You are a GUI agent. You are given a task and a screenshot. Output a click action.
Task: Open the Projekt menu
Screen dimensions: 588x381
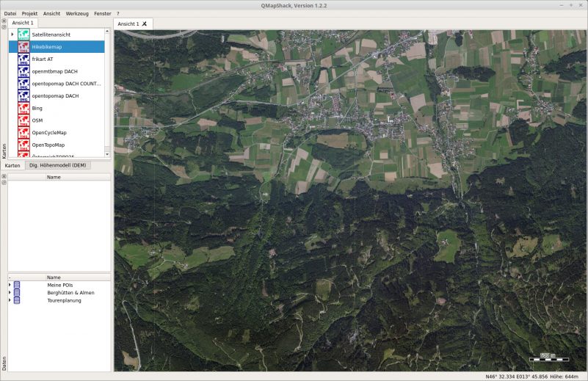point(29,14)
